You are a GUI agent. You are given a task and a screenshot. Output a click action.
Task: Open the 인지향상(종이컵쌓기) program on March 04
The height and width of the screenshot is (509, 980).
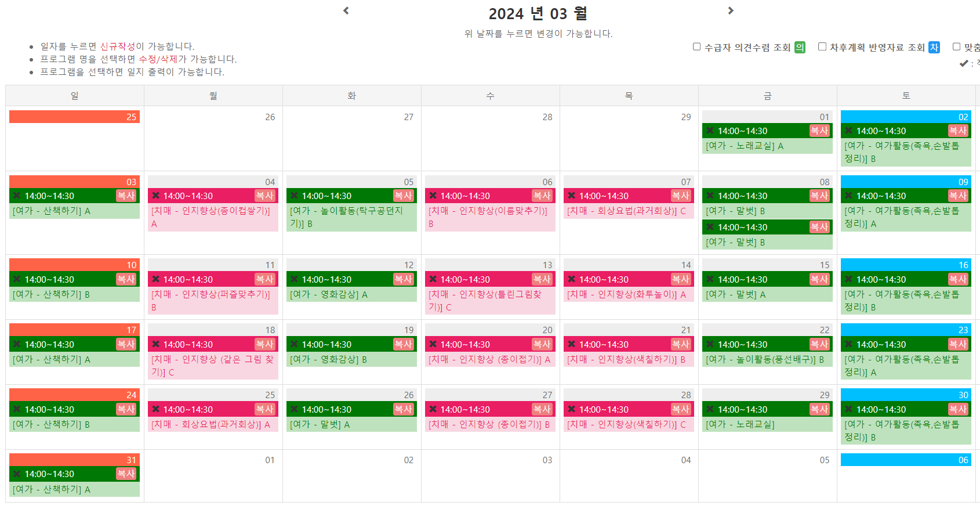[211, 217]
